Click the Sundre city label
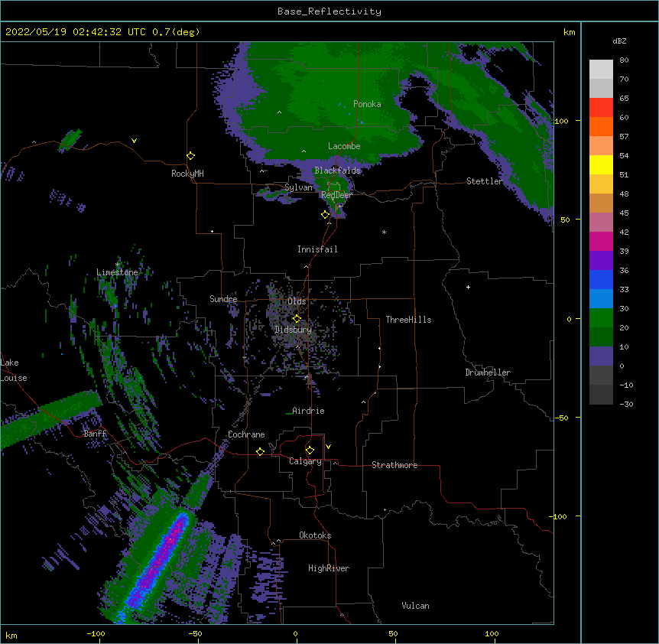Viewport: 659px width, 644px height. coord(223,299)
